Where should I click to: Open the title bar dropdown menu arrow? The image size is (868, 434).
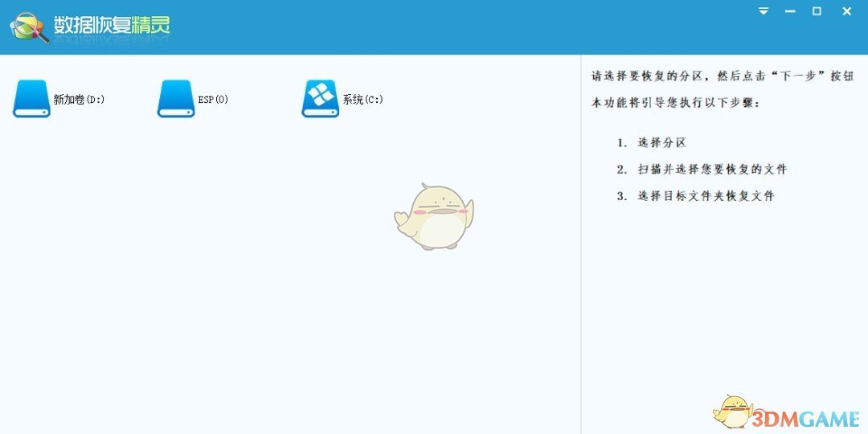(x=764, y=11)
